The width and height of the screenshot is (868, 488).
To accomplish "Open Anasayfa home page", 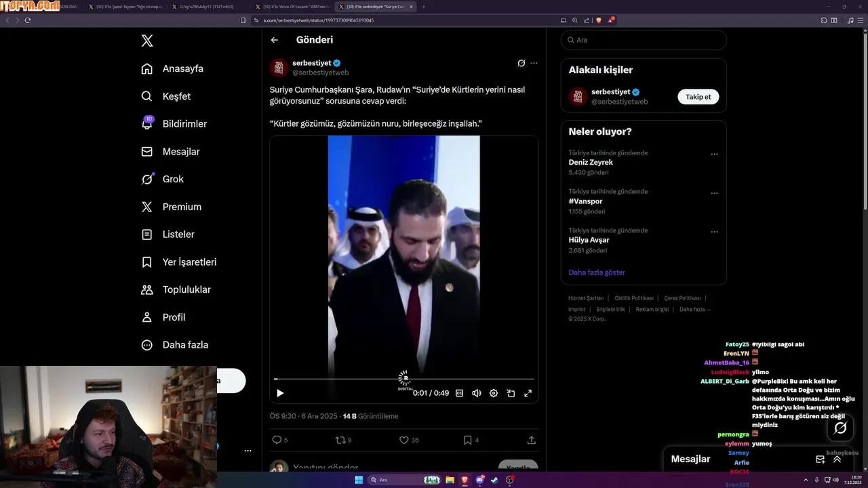I will tap(172, 68).
